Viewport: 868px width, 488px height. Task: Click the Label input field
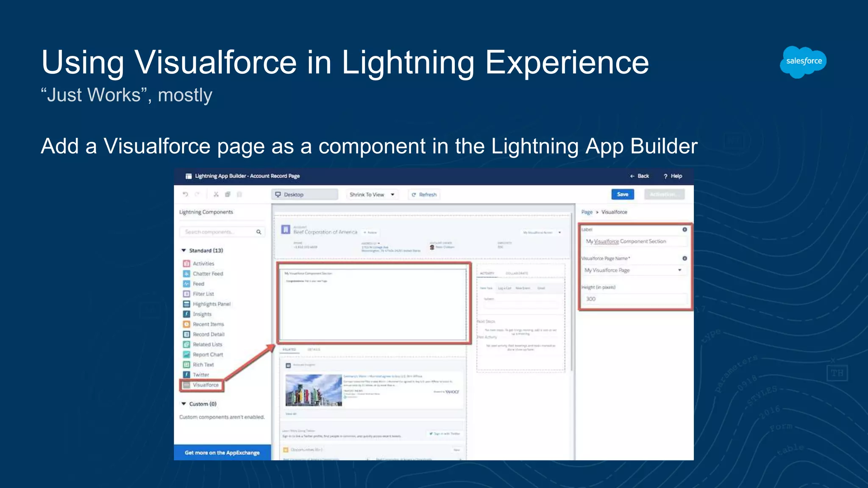point(634,241)
